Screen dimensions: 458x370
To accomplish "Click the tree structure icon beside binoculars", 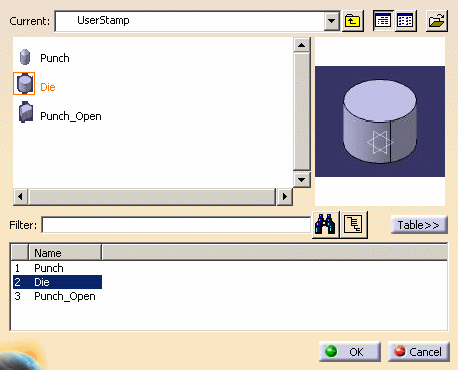I will tap(354, 224).
